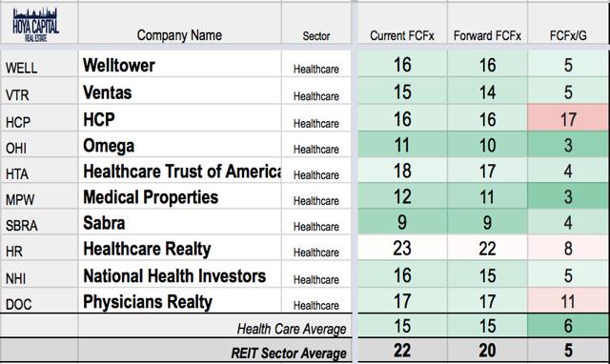Click the Hoya Capital Real Estate logo
Screen dimensions: 610x364
point(35,25)
